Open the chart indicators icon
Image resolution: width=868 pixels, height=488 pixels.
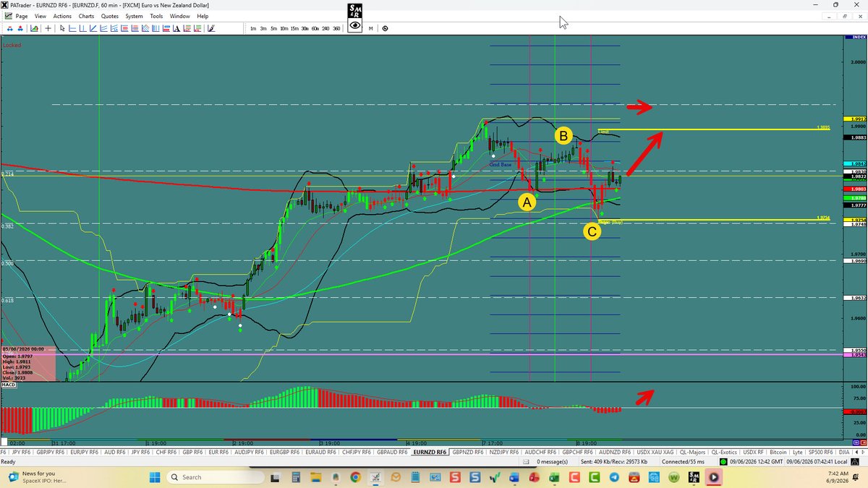(34, 28)
